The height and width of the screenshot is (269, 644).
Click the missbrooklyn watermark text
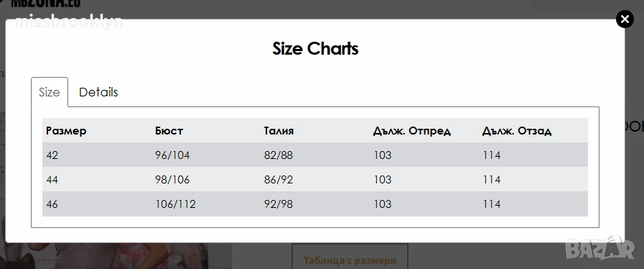[x=69, y=22]
